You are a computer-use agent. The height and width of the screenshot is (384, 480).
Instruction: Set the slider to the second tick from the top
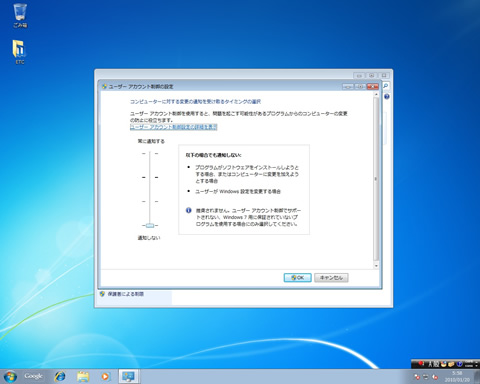click(x=150, y=178)
